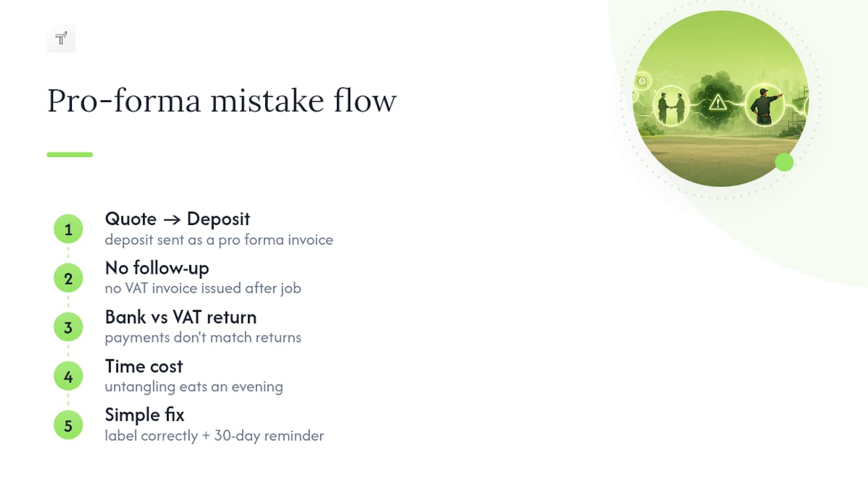Select the step 2 numbered circle
Image resolution: width=868 pixels, height=488 pixels.
point(68,279)
